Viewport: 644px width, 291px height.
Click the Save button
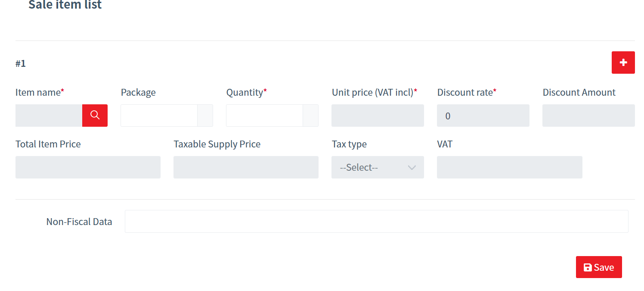pyautogui.click(x=599, y=267)
